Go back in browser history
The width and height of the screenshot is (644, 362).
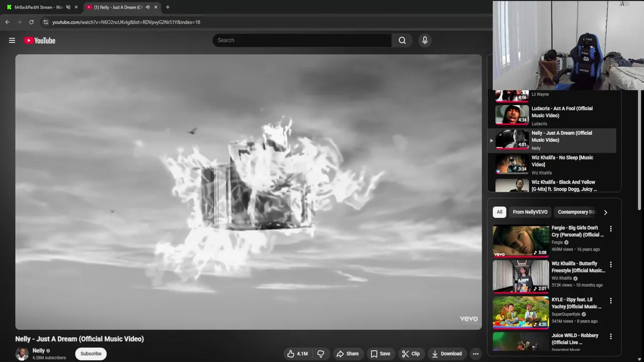(x=7, y=22)
